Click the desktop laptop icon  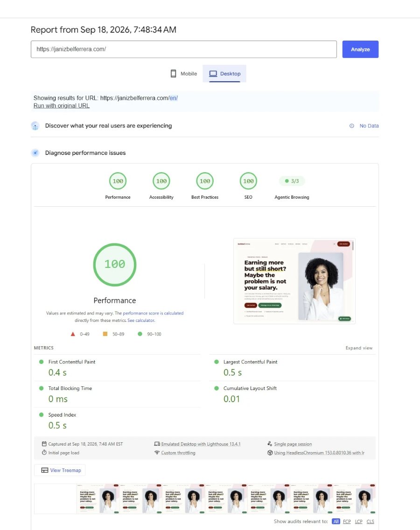(x=213, y=74)
